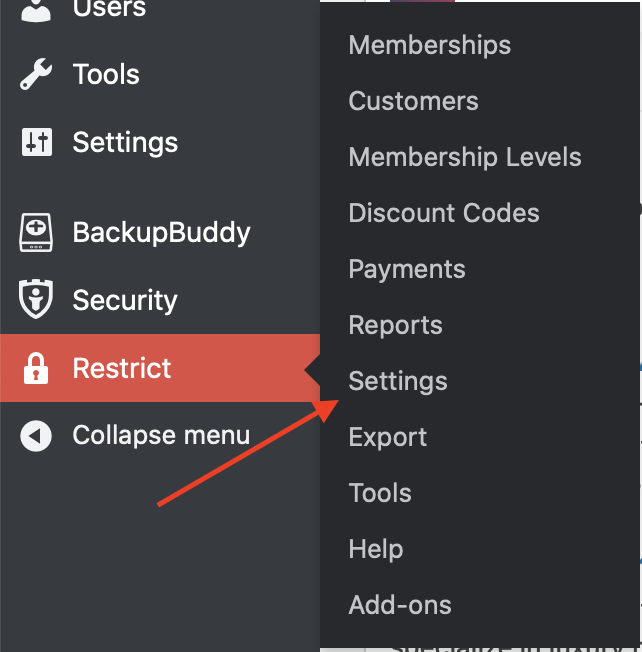Open Customers in the Restrict submenu
Viewport: 642px width, 652px height.
[x=413, y=101]
